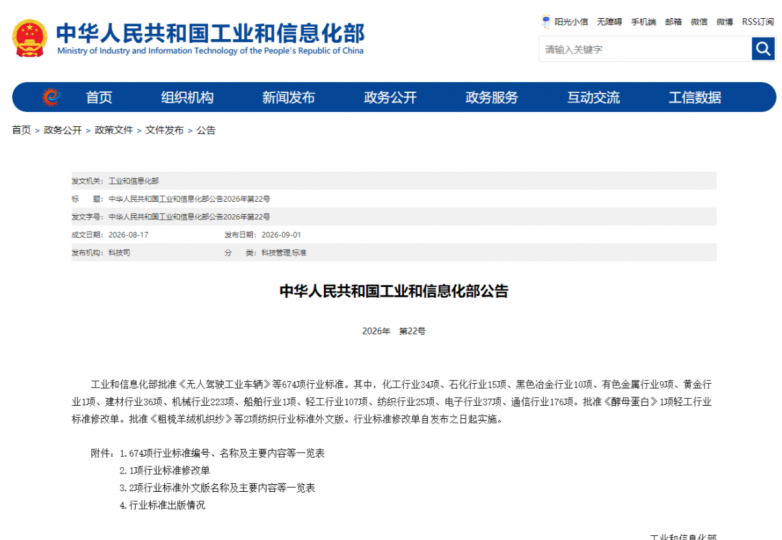Viewport: 782px width, 540px height.
Task: Click the 微信 link in header
Action: point(699,21)
